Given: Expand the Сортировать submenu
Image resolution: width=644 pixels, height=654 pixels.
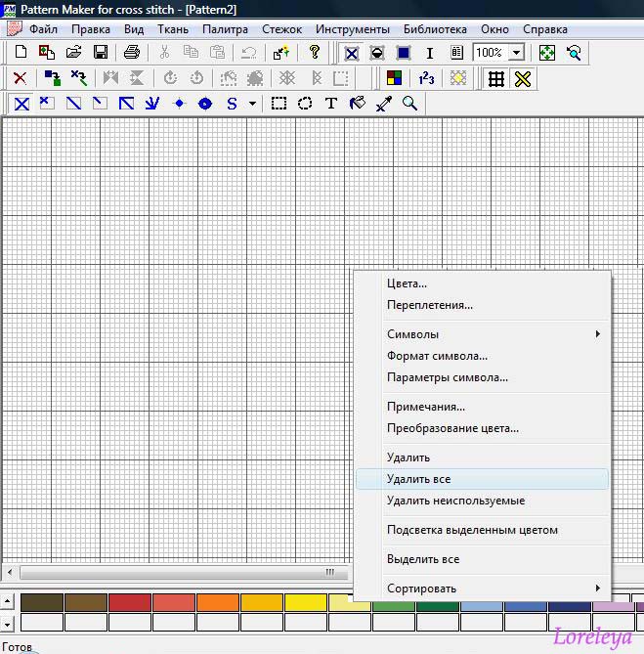Looking at the screenshot, I should pyautogui.click(x=483, y=589).
